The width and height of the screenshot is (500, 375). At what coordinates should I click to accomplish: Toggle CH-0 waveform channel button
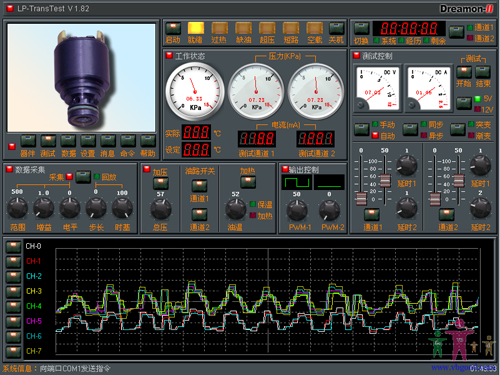13,247
